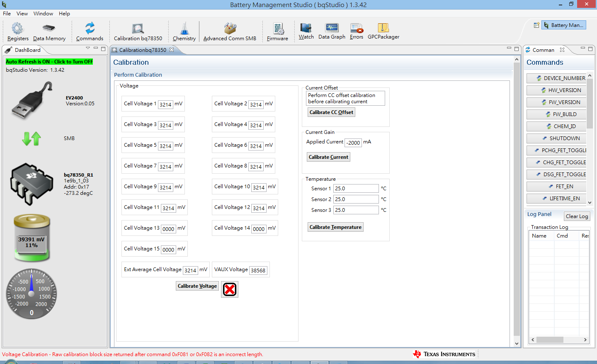Screen dimensions: 597x364
Task: Click the Calibrate Current button
Action: [328, 157]
